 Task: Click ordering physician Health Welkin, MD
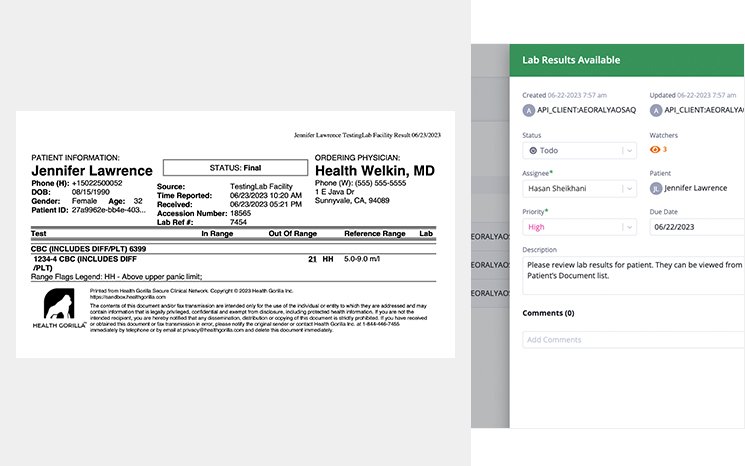point(375,171)
